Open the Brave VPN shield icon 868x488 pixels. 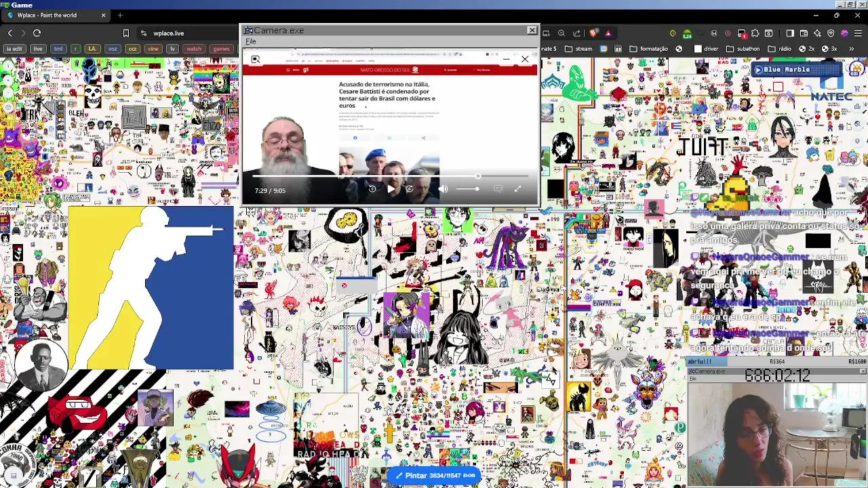pos(831,33)
